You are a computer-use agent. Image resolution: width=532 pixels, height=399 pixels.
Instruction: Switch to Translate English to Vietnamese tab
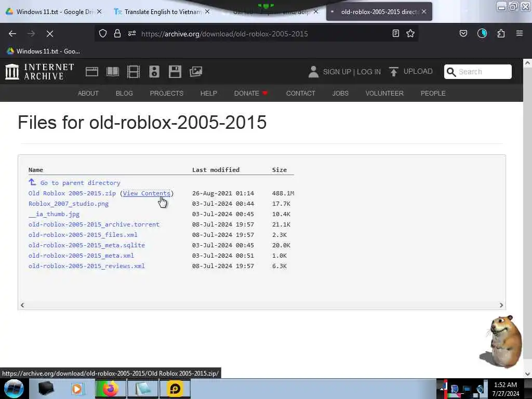pyautogui.click(x=162, y=11)
